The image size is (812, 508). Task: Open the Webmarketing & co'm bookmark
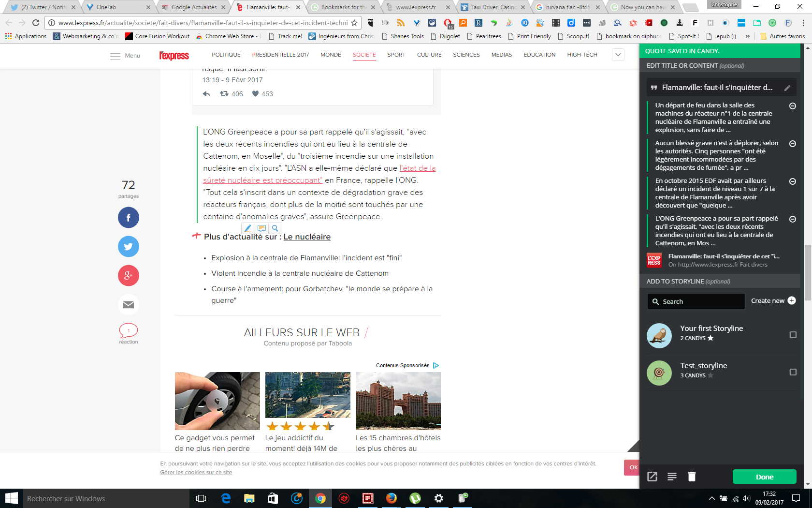(86, 36)
